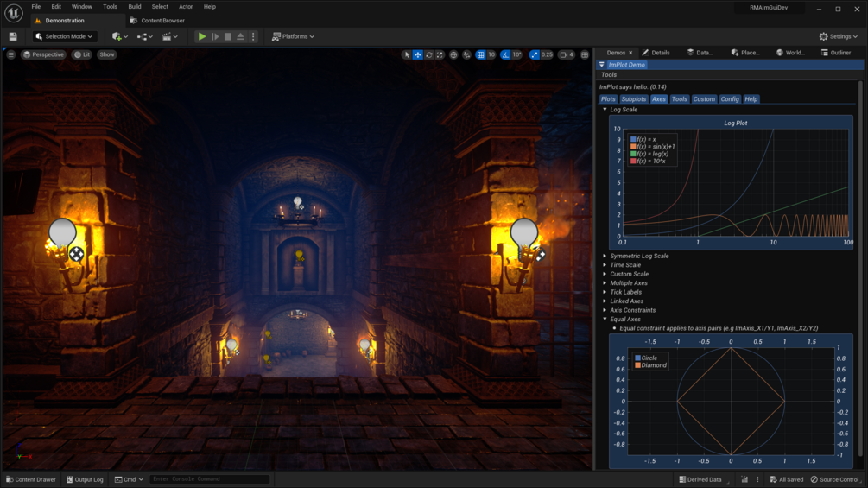Start Play in Editor with green play button

(202, 36)
